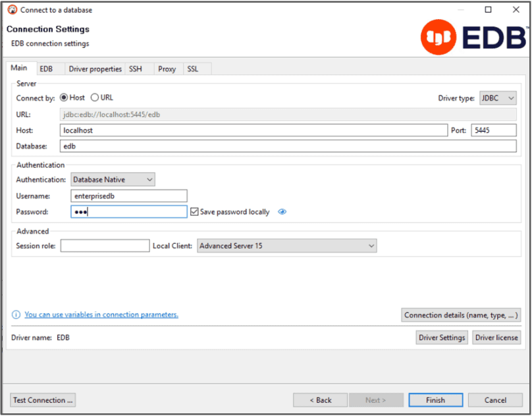The height and width of the screenshot is (416, 532).
Task: Select the Host radio button
Action: click(64, 97)
